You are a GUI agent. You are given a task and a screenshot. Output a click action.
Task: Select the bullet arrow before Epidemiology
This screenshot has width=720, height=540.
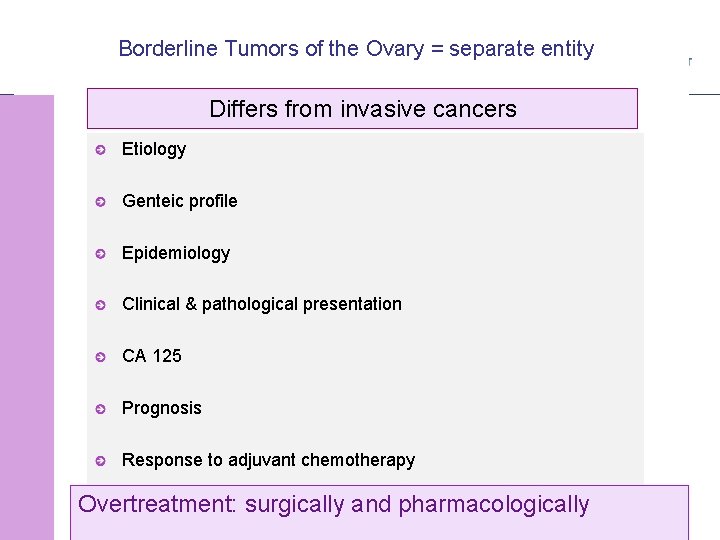click(100, 254)
